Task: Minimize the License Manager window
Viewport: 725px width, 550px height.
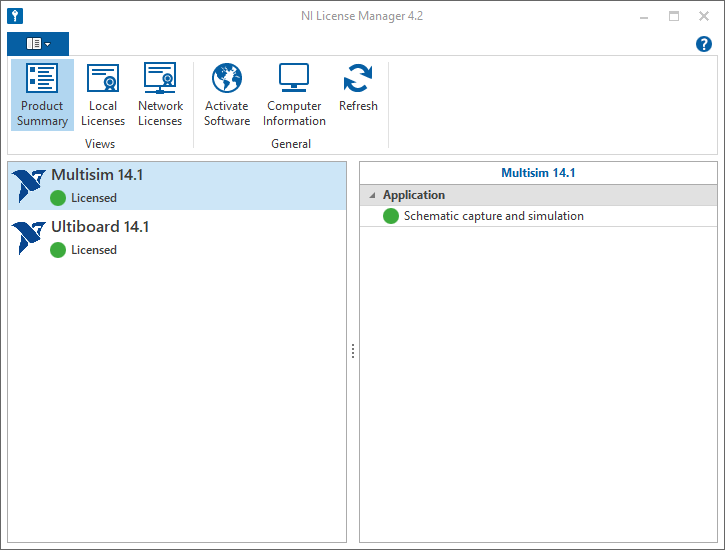Action: coord(644,17)
